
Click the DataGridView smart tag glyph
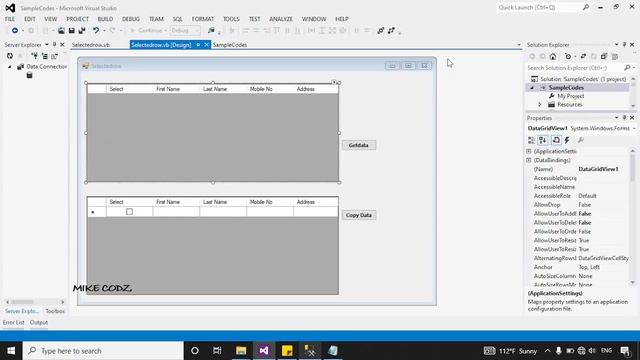coord(334,82)
